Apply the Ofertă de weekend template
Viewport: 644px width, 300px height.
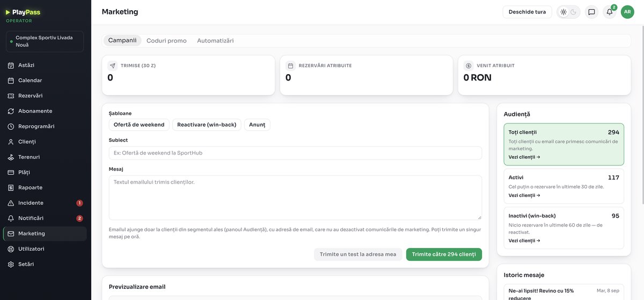point(139,125)
